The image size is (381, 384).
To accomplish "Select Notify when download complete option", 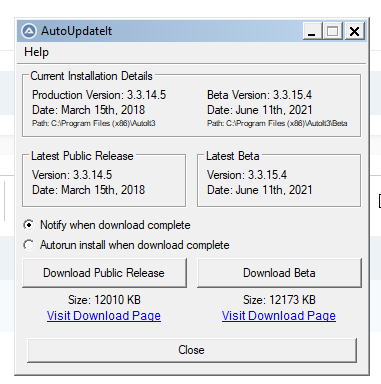I will tap(107, 225).
